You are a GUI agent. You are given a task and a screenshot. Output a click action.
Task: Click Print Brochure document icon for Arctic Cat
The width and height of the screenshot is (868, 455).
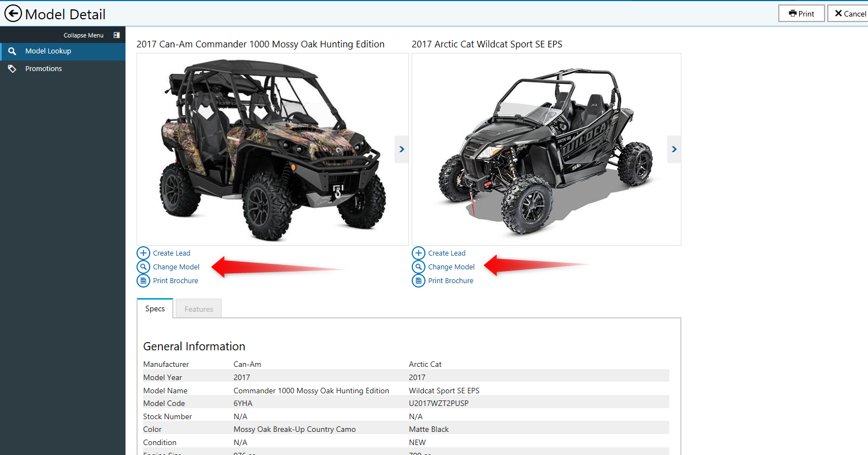(x=418, y=280)
